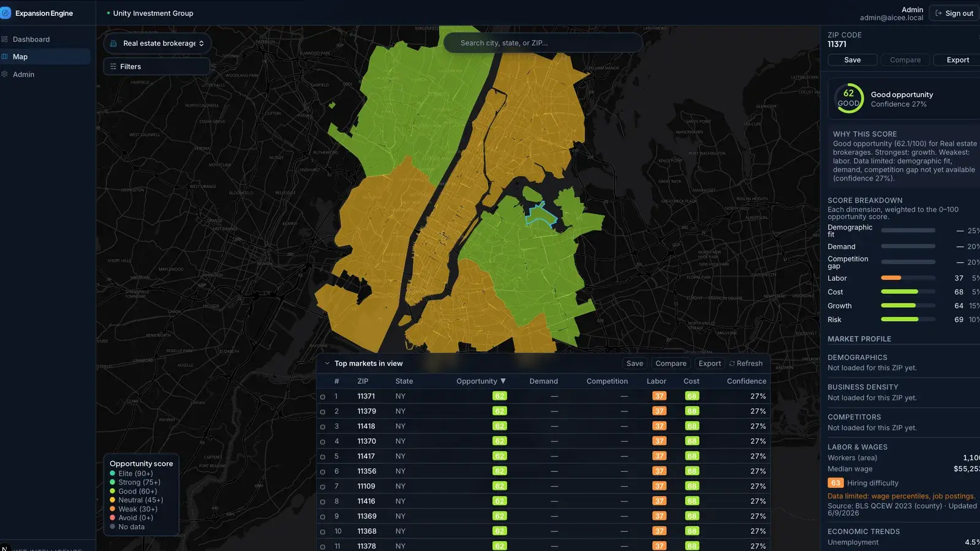Select the radio button for ZIP 11418
The height and width of the screenshot is (551, 980).
pyautogui.click(x=323, y=427)
